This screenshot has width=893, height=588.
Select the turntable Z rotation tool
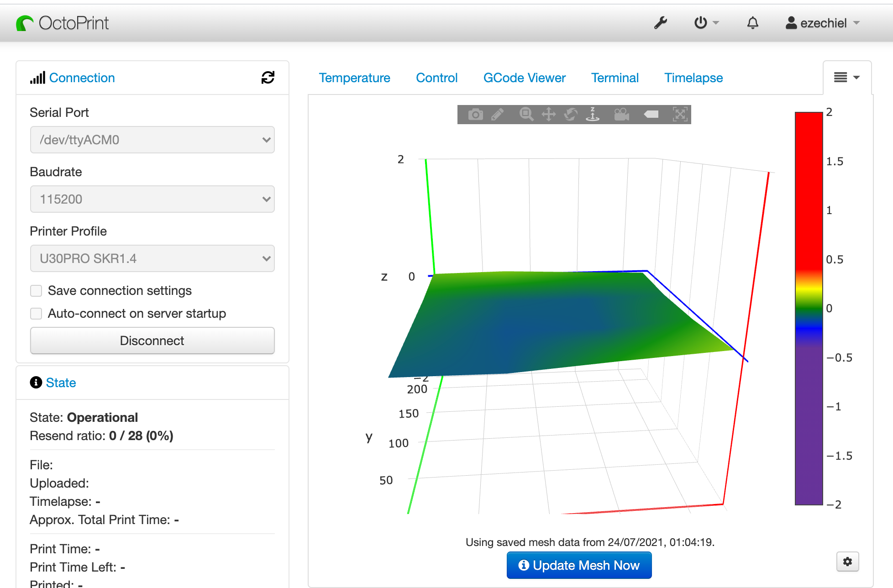click(593, 115)
